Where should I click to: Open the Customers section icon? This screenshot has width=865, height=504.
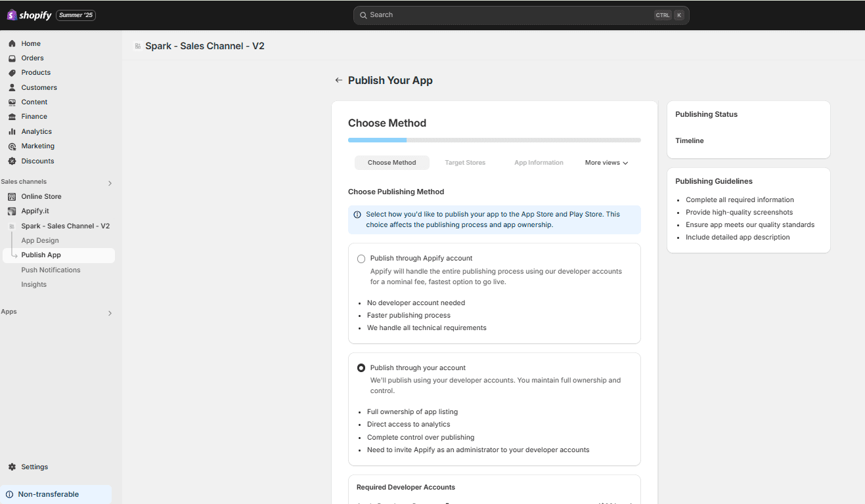12,87
